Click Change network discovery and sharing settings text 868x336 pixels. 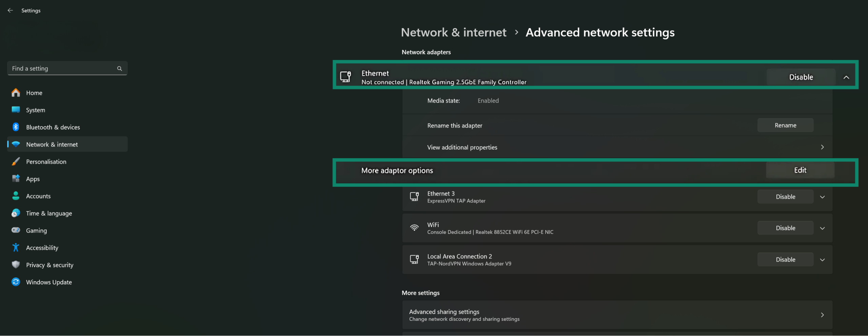464,319
